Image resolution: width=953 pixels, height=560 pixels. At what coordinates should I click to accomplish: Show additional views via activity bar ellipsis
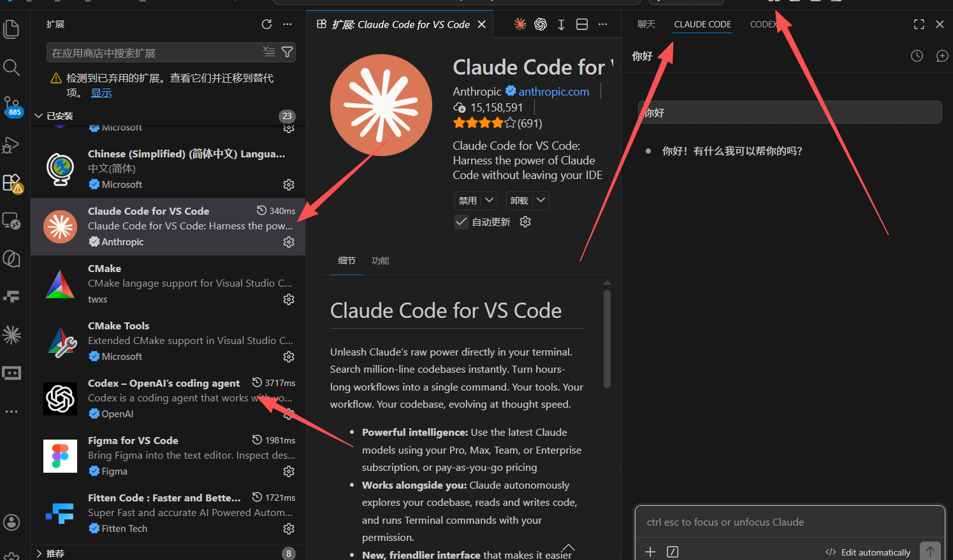tap(11, 412)
